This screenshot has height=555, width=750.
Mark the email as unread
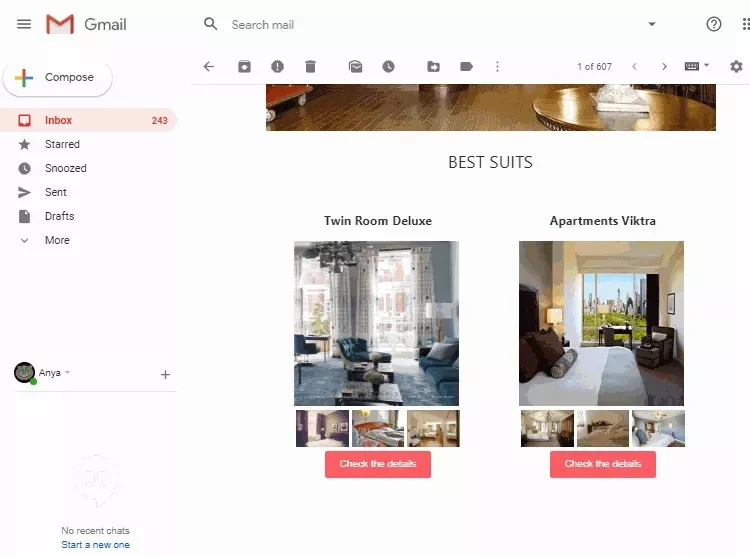[x=355, y=67]
